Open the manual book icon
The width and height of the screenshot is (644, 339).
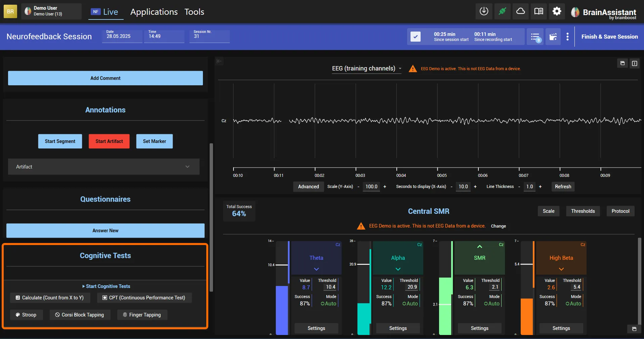click(539, 11)
